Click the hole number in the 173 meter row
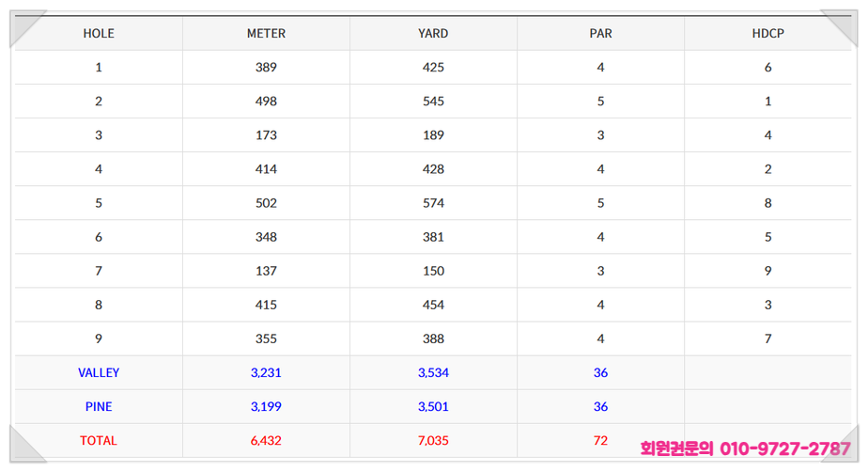Viewport: 868px width, 472px height. pyautogui.click(x=99, y=135)
